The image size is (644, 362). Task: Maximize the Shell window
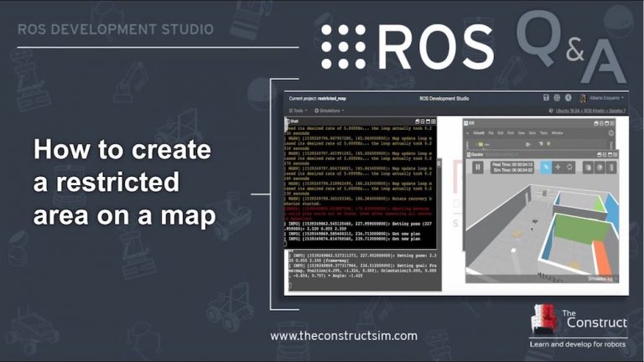tap(428, 122)
